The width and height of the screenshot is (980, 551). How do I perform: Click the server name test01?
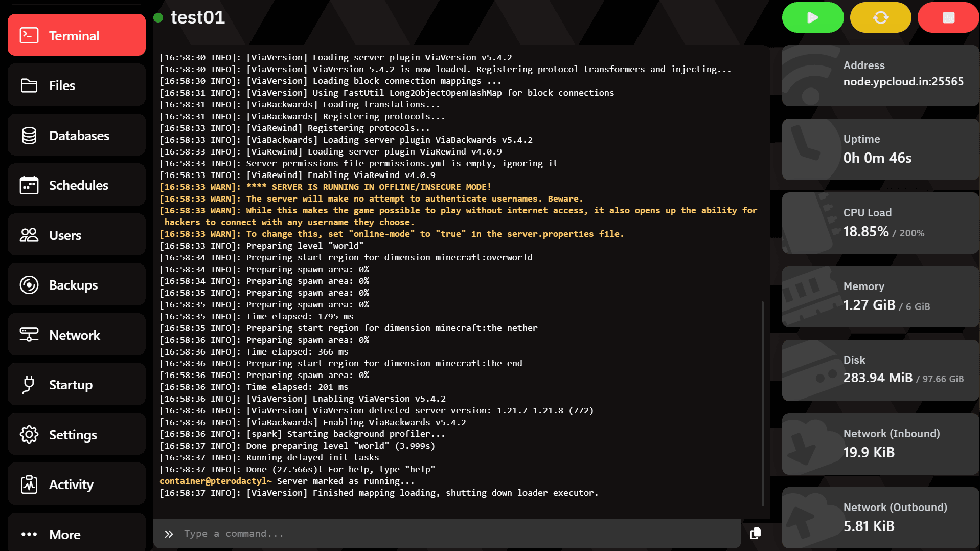(198, 17)
